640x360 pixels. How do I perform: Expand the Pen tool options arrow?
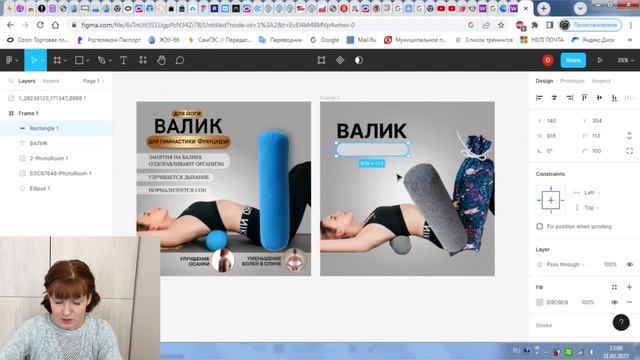coord(109,61)
